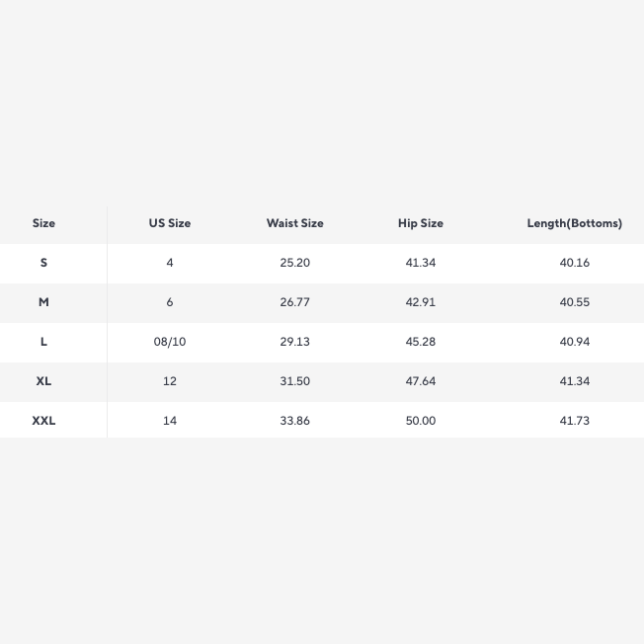Select the S size row label
This screenshot has height=644, width=644.
(43, 263)
